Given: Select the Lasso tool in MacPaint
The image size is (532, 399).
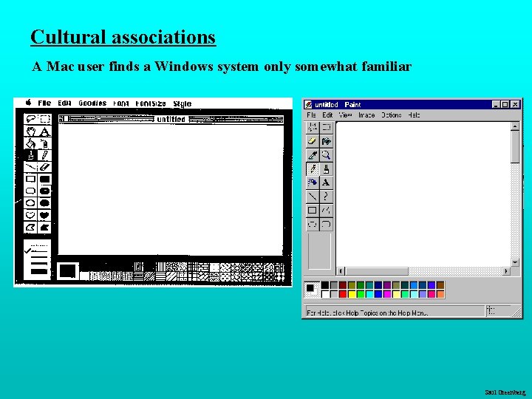Looking at the screenshot, I should coord(31,119).
